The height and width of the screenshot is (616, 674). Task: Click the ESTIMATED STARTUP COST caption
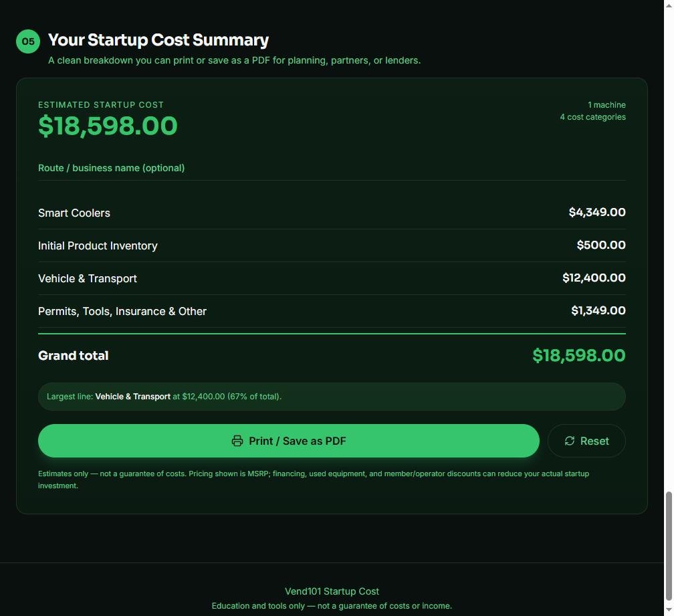tap(100, 105)
